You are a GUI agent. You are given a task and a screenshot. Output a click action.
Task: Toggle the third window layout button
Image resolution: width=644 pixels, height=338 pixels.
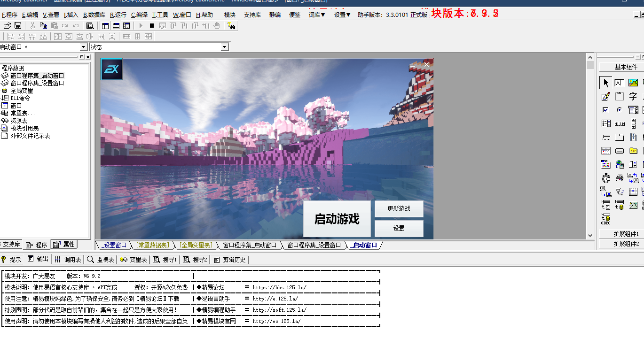click(x=126, y=25)
